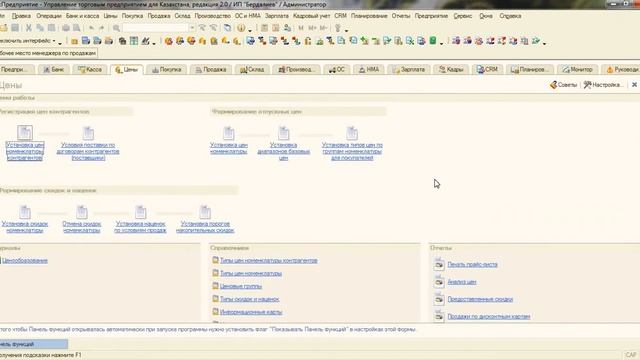
Task: Open Установка наценок по условиям продаж link
Action: [x=140, y=227]
